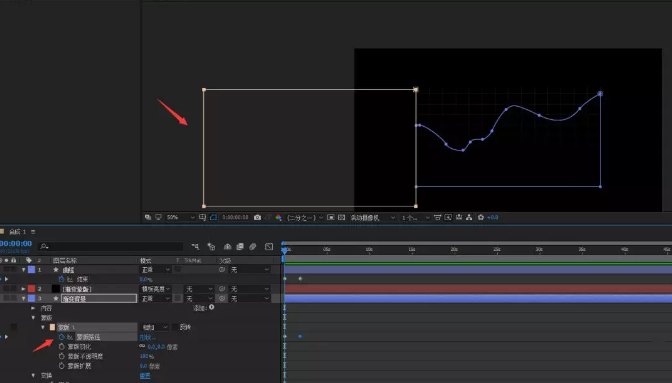The image size is (672, 383).
Task: Toggle the region of interest icon
Action: point(331,218)
